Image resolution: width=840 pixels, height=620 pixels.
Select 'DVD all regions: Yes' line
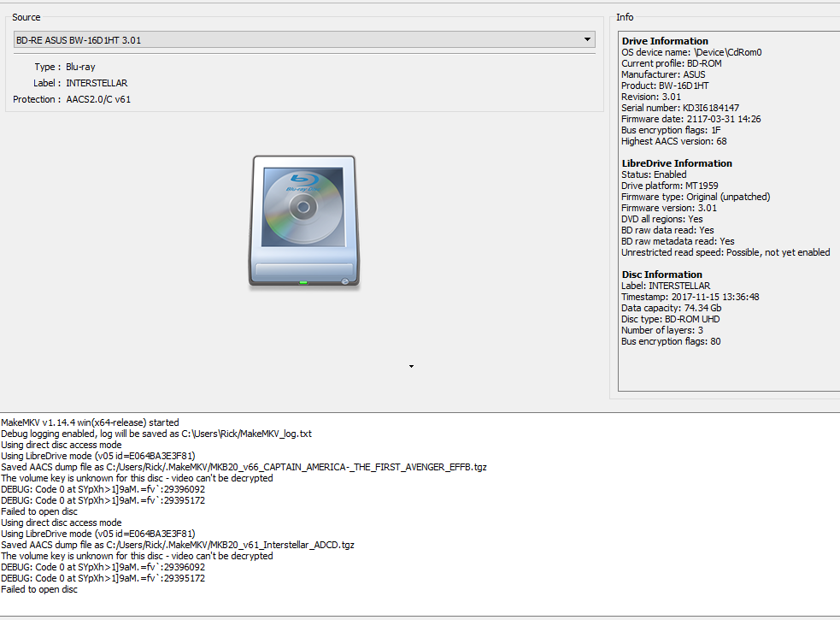pyautogui.click(x=661, y=220)
